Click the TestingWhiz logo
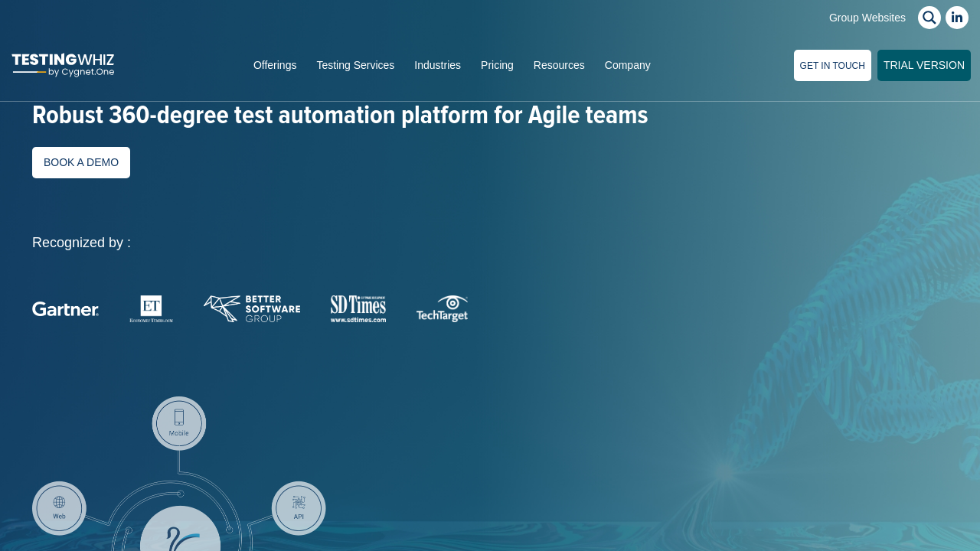Viewport: 980px width, 551px height. coord(63,65)
